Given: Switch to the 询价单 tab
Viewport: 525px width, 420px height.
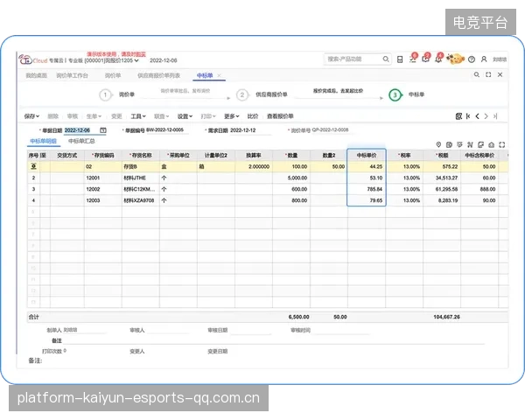Looking at the screenshot, I should (113, 75).
